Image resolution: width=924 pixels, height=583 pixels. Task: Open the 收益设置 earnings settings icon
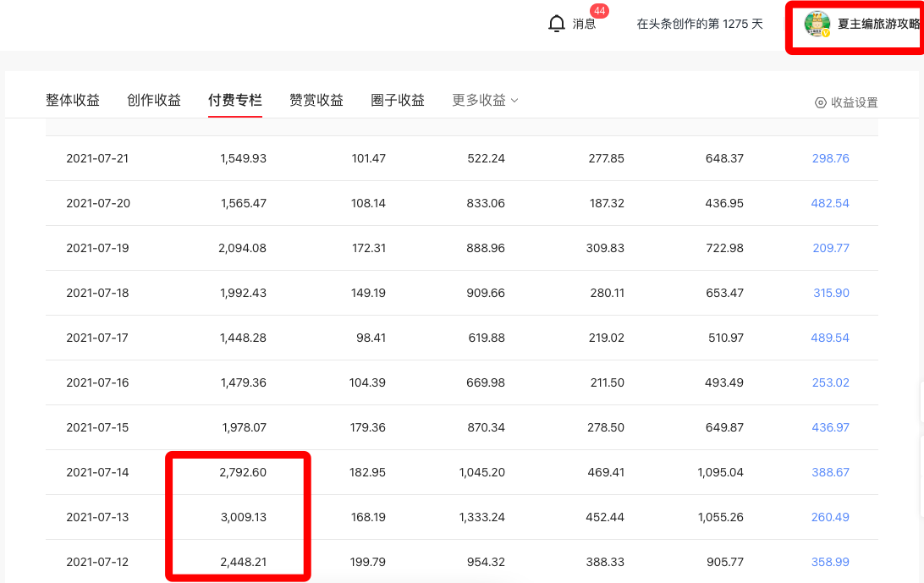click(819, 102)
